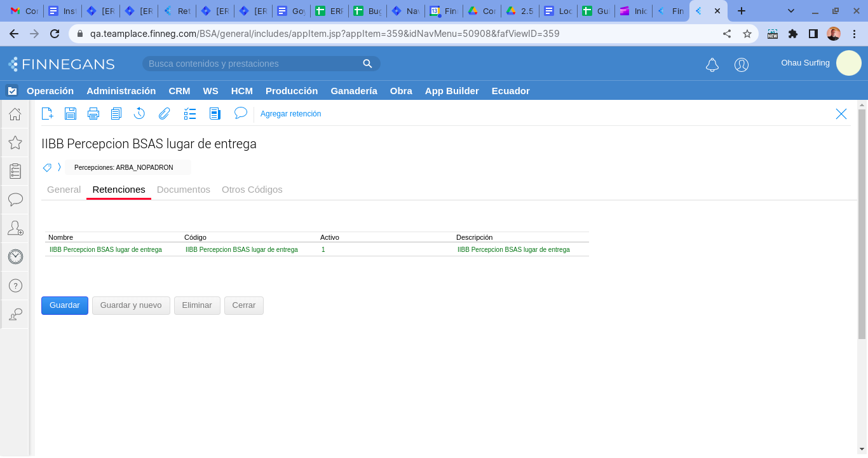Switch to the Documentos tab
The image size is (868, 458).
coord(183,190)
